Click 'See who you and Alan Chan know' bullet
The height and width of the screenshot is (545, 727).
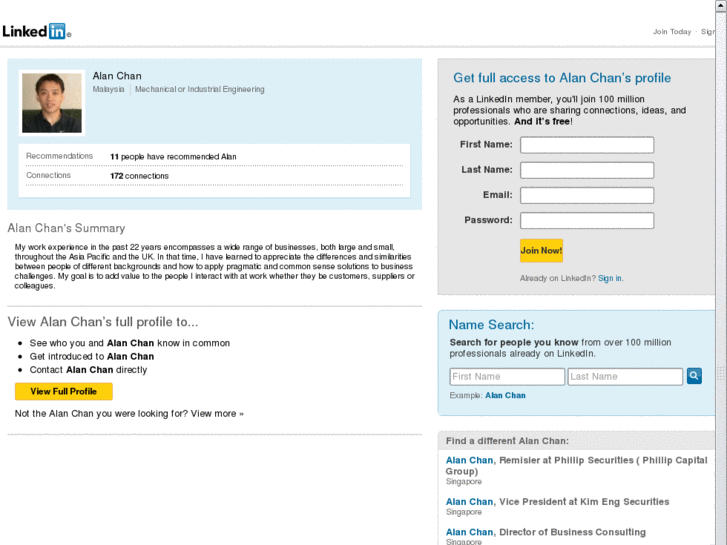(130, 343)
